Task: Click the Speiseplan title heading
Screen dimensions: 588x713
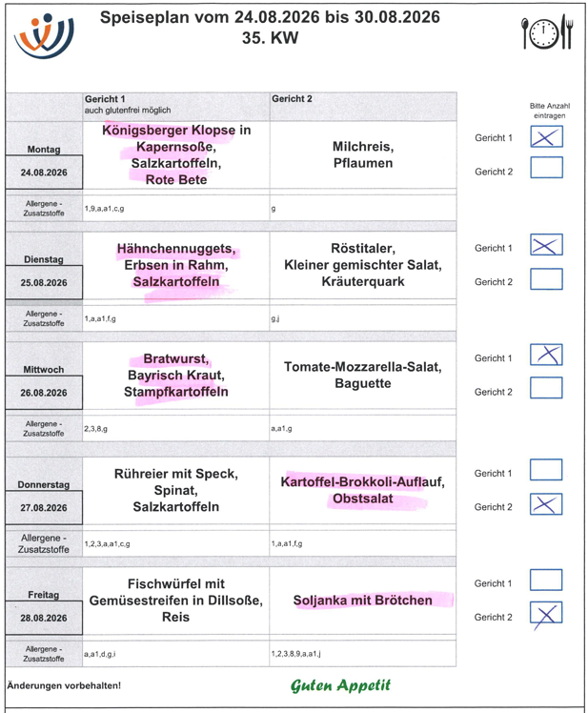Action: point(270,27)
